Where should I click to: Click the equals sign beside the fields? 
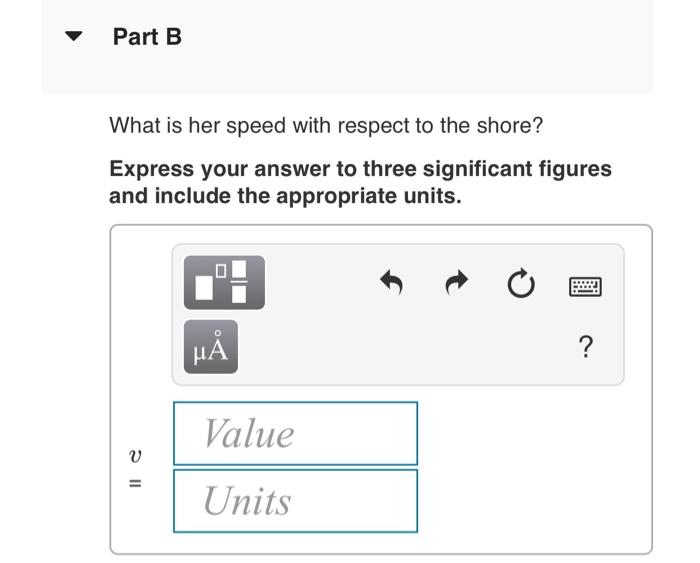click(135, 484)
